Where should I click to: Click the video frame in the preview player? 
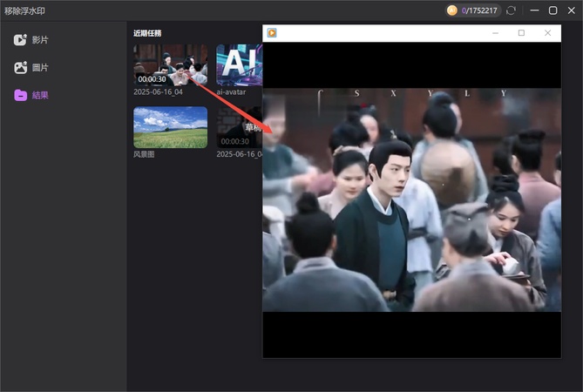411,199
